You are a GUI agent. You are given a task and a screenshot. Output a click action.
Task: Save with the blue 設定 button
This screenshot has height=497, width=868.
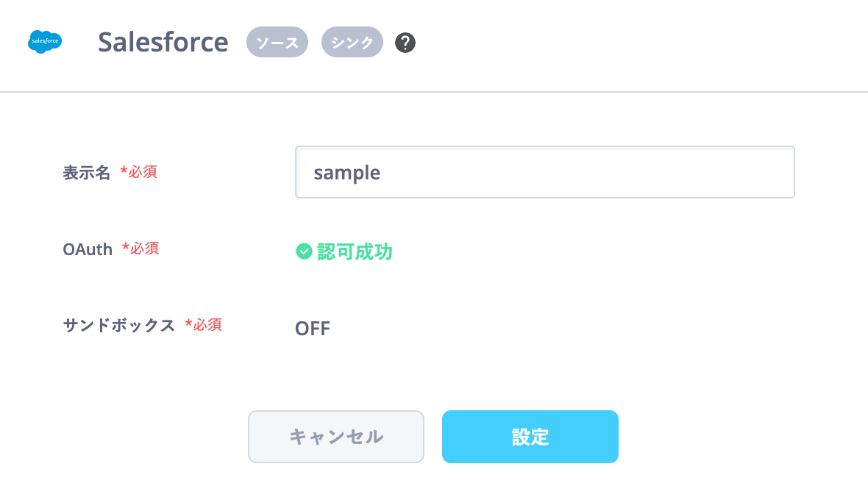pos(530,437)
